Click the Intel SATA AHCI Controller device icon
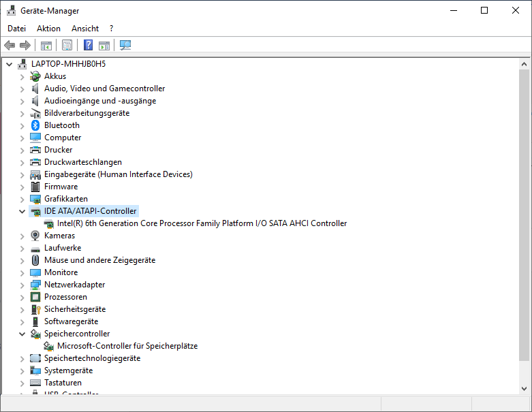532x412 pixels. [49, 224]
